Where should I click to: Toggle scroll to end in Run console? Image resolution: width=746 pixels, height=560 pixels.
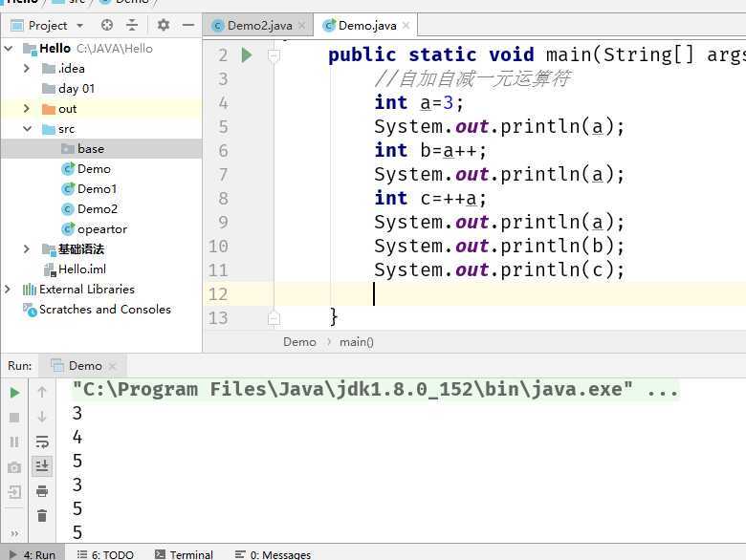pyautogui.click(x=42, y=466)
